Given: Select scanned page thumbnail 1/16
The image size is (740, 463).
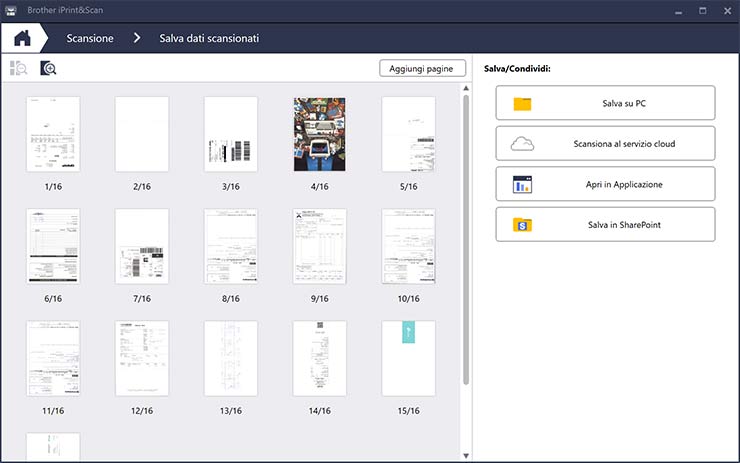Looking at the screenshot, I should pos(53,135).
